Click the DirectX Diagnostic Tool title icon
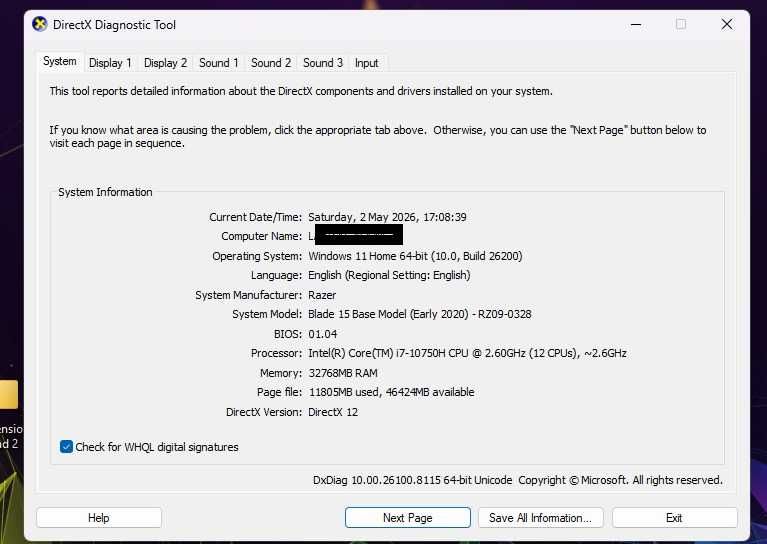The image size is (767, 544). [40, 24]
